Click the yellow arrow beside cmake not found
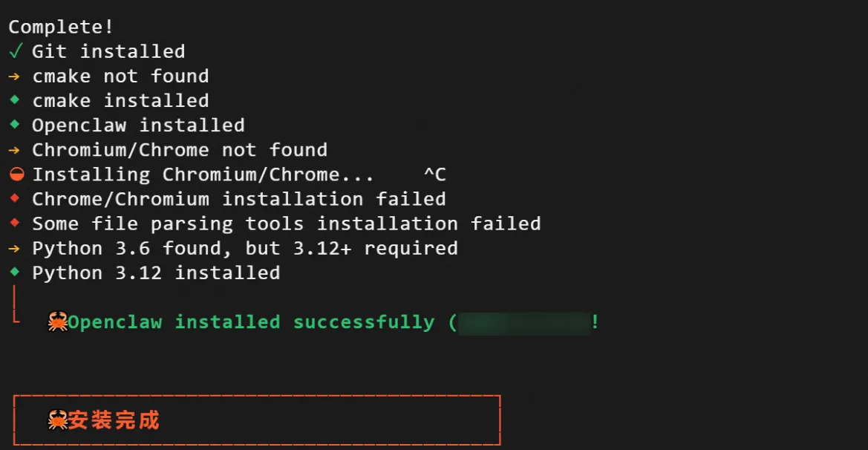This screenshot has height=450, width=868. click(x=15, y=76)
